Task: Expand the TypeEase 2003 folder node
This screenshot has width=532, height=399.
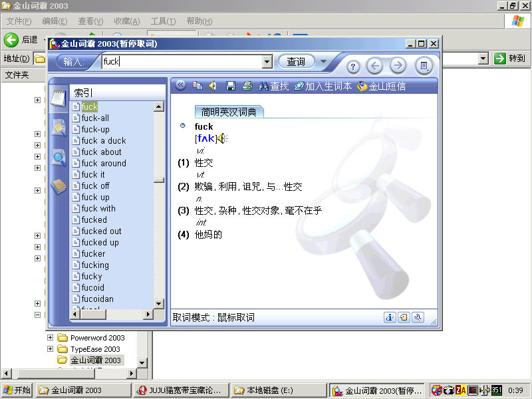Action: click(x=50, y=348)
